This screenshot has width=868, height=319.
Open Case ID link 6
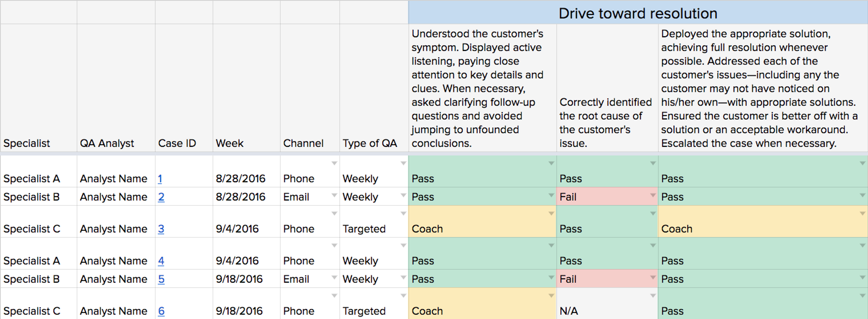click(x=161, y=311)
